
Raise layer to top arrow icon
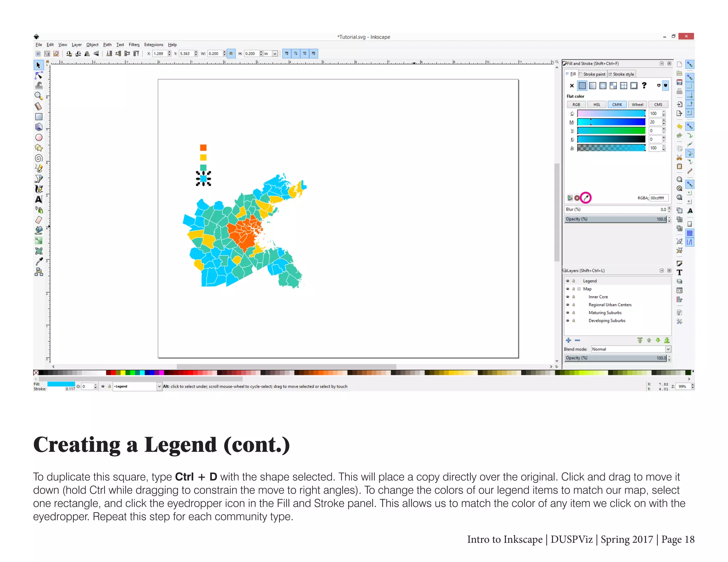[x=640, y=340]
